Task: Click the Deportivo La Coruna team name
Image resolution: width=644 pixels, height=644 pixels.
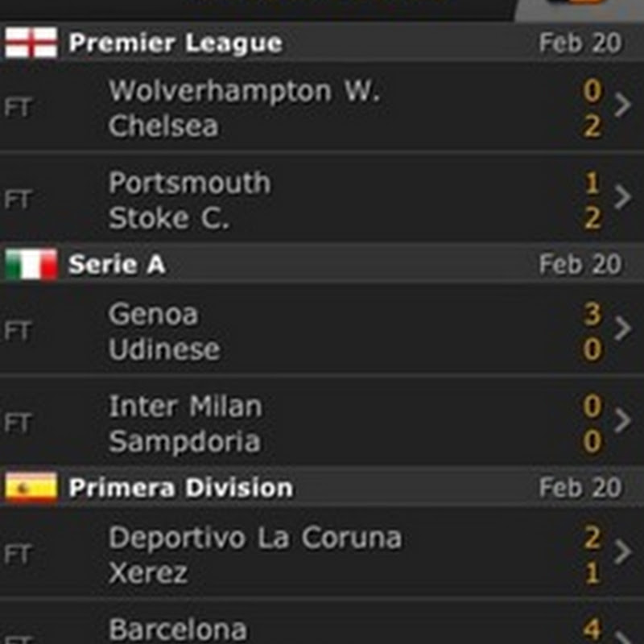Action: pos(254,537)
